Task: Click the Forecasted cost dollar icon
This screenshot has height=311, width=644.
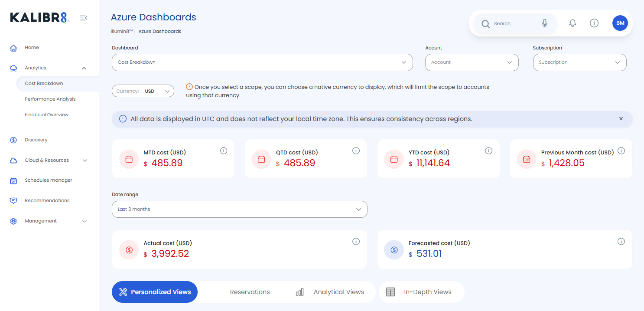Action: point(394,250)
